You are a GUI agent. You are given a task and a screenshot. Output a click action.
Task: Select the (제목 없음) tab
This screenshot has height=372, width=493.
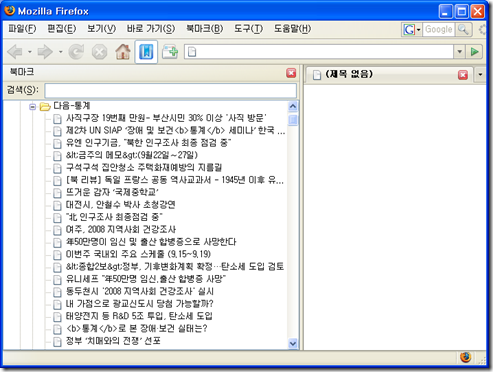pyautogui.click(x=388, y=74)
